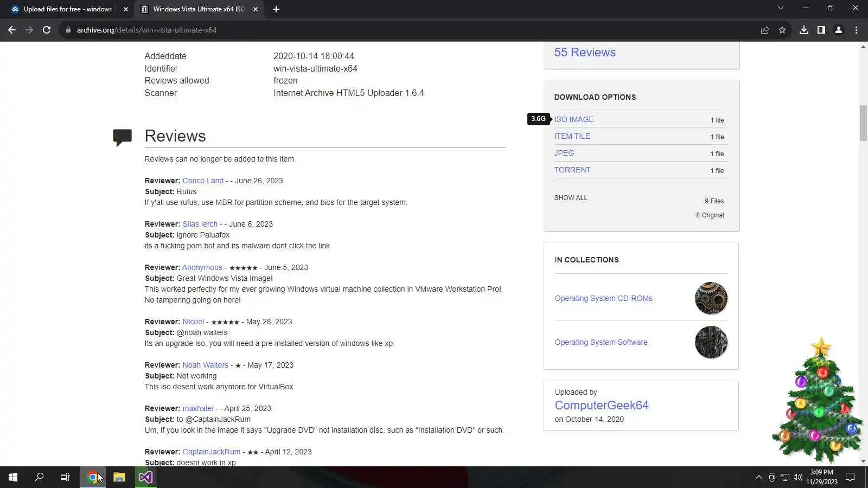Click the Reviews speech bubble icon
This screenshot has height=488, width=868.
[x=123, y=137]
